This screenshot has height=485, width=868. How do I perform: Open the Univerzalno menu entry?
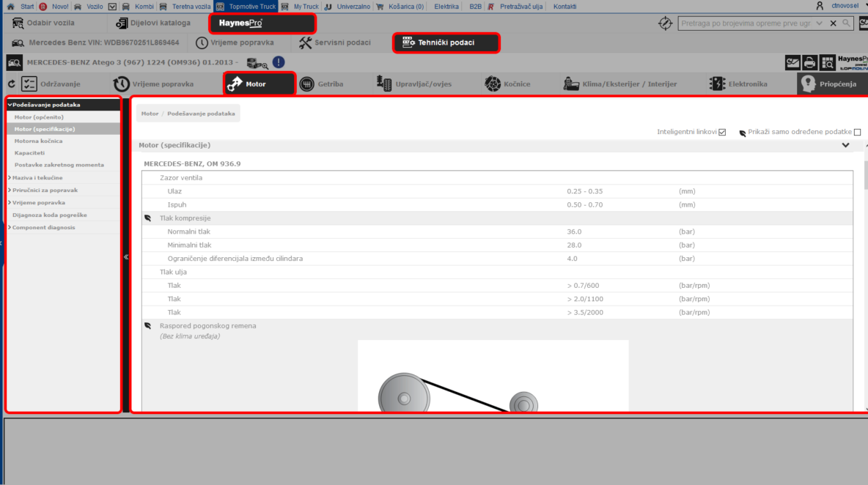click(347, 7)
